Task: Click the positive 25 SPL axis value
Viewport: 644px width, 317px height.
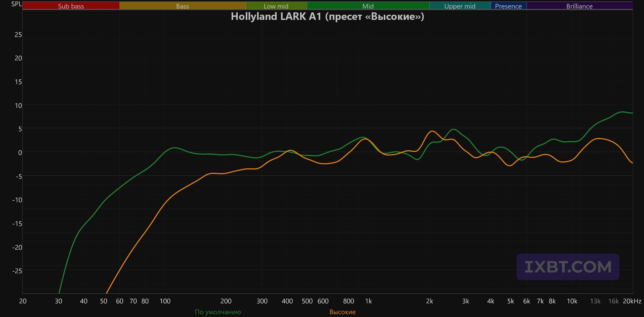Action: point(18,35)
